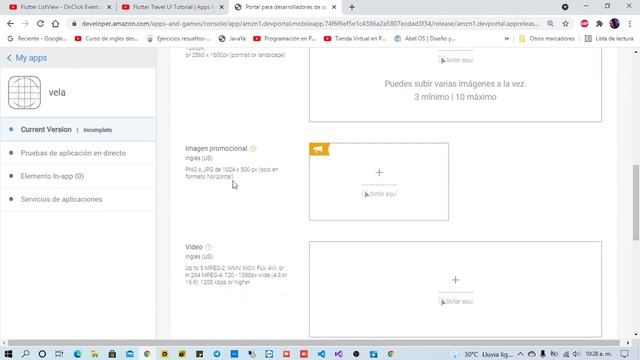Screen dimensions: 640x360
Task: Click the vertical page scrollbar thumb
Action: [636, 202]
